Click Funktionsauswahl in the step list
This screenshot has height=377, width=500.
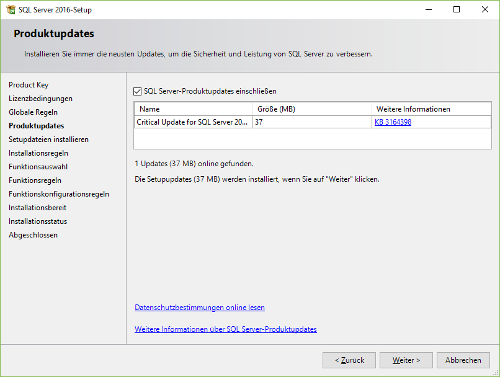[x=38, y=167]
